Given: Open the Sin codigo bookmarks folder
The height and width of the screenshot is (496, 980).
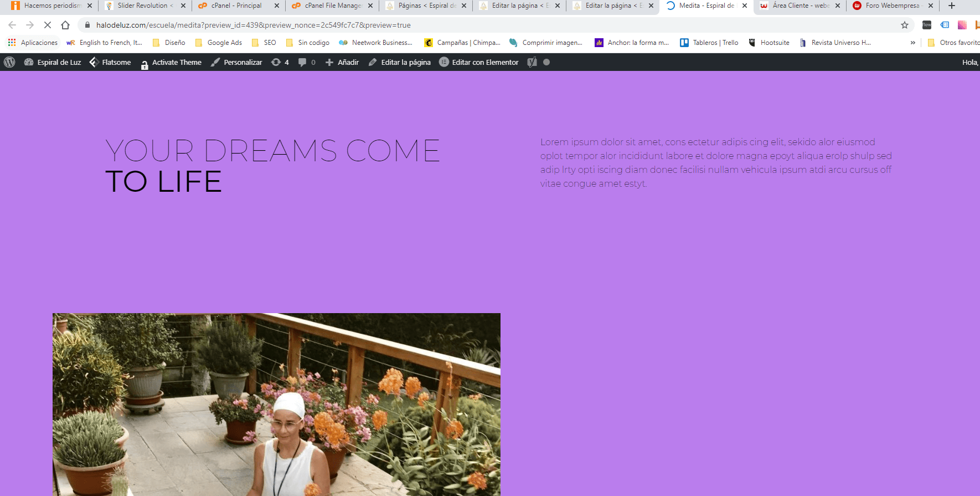Looking at the screenshot, I should pos(307,43).
